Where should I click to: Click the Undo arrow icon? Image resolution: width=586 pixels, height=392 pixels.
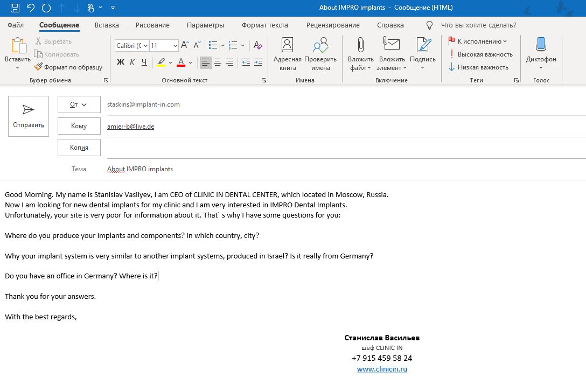pos(31,8)
